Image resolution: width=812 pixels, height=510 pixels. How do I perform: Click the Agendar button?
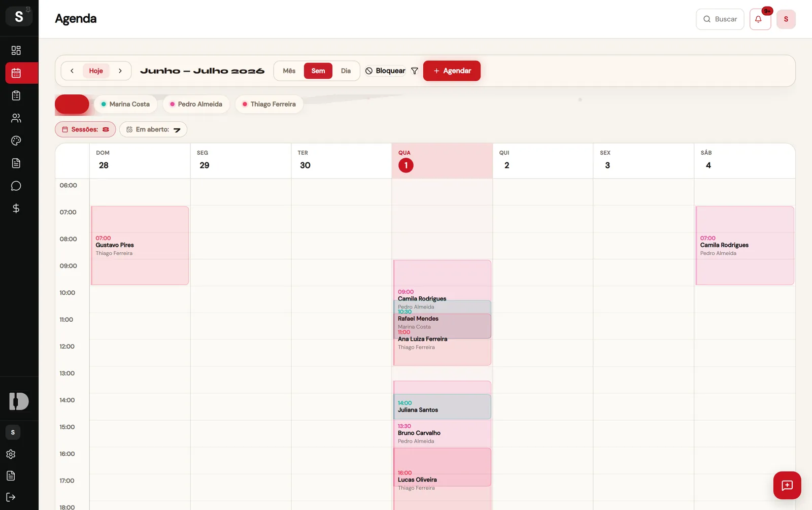click(x=452, y=71)
